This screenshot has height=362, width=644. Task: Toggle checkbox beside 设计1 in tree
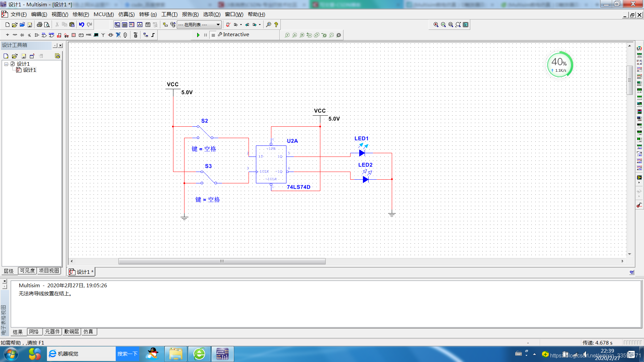tap(12, 64)
